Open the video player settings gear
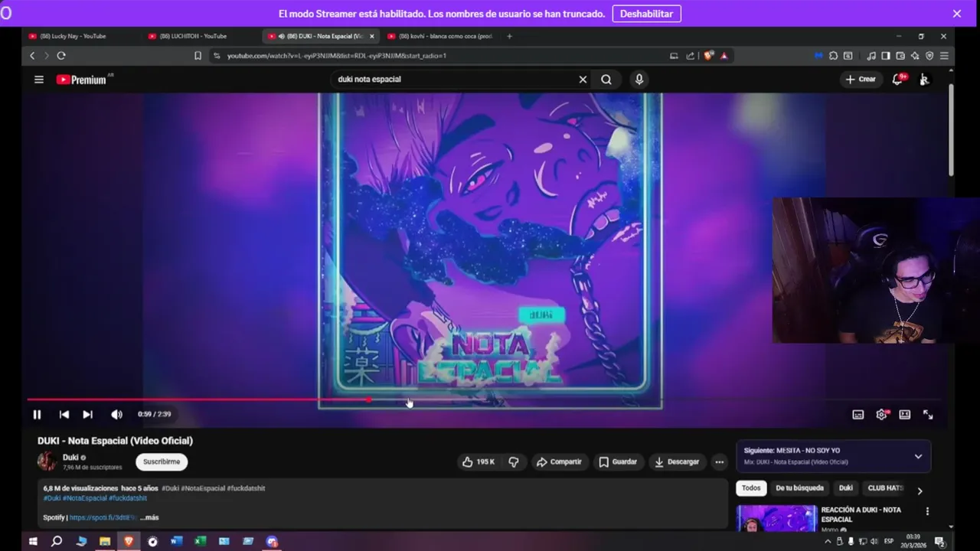 pos(881,414)
